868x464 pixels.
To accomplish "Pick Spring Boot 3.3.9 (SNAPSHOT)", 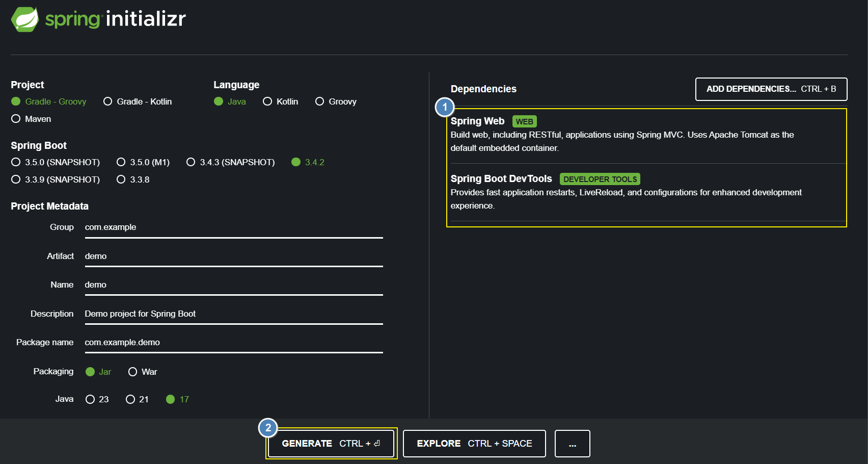I will coord(56,179).
